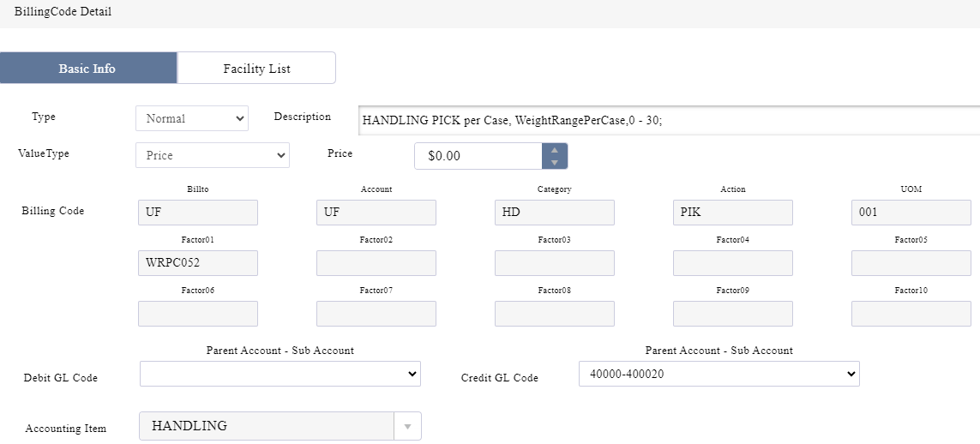980x444 pixels.
Task: Decrease Price using the down spinner arrow
Action: pos(555,162)
